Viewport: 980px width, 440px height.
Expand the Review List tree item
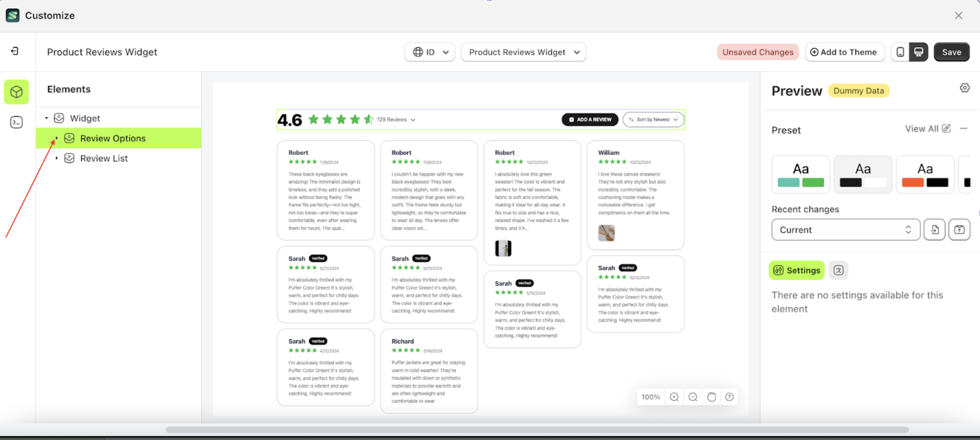(x=56, y=158)
